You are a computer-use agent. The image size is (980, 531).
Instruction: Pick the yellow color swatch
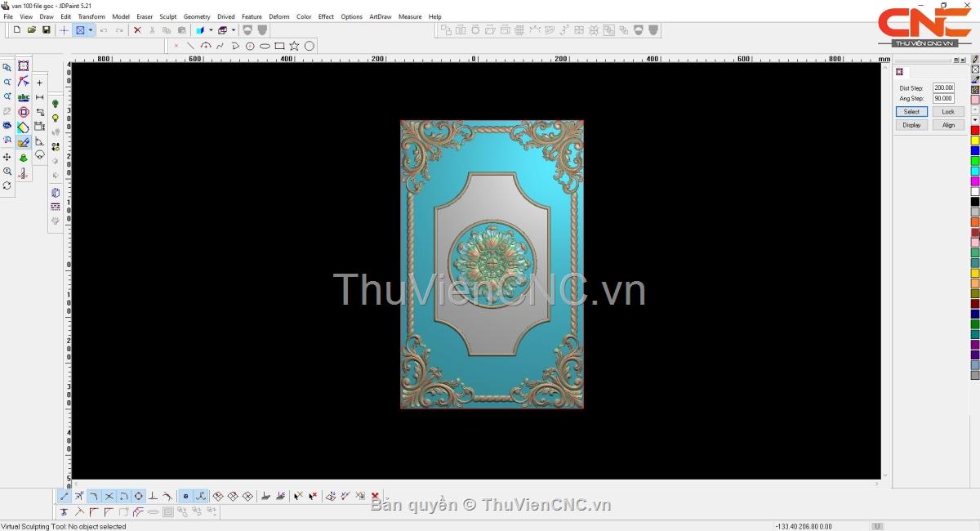tap(975, 141)
